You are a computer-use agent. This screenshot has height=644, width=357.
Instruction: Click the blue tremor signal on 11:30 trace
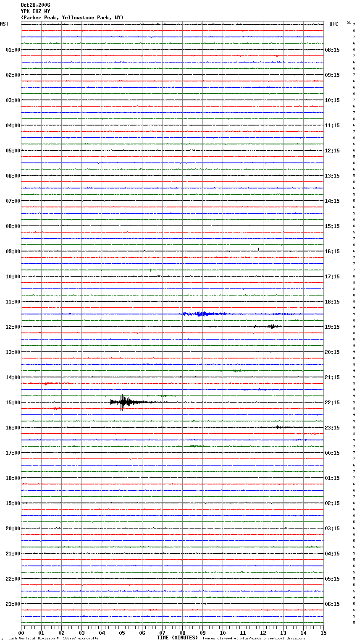click(x=204, y=314)
